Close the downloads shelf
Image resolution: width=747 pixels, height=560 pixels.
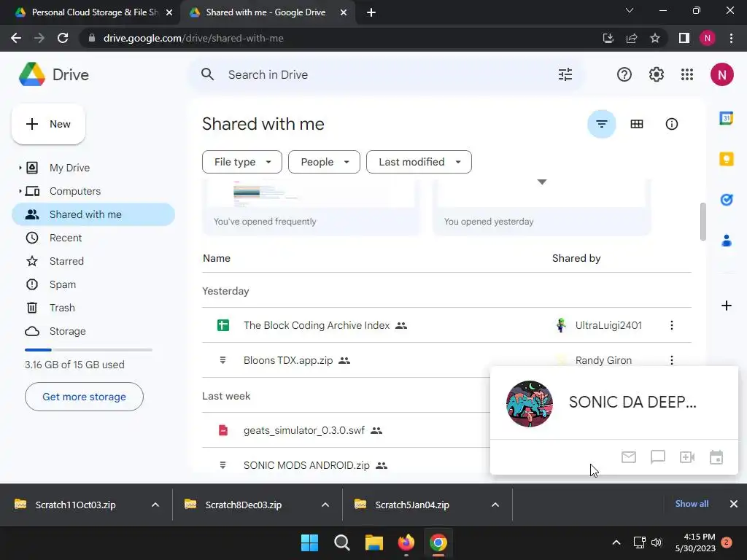pos(734,504)
